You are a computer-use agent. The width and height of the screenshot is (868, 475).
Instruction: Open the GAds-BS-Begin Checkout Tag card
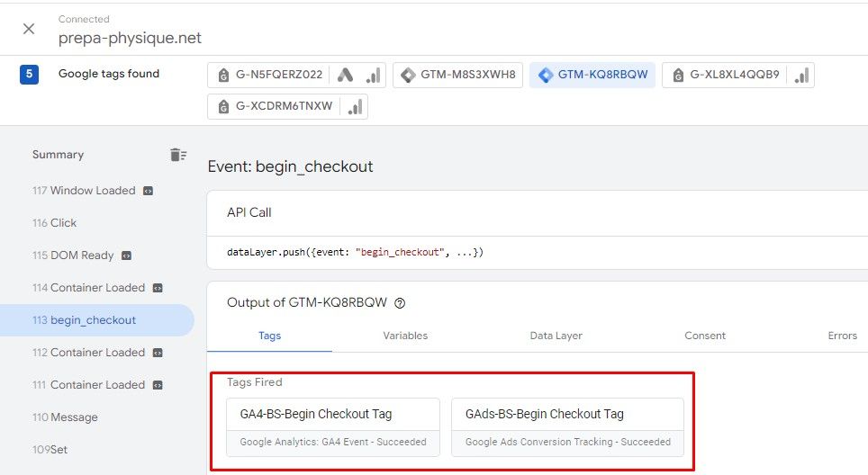(567, 427)
